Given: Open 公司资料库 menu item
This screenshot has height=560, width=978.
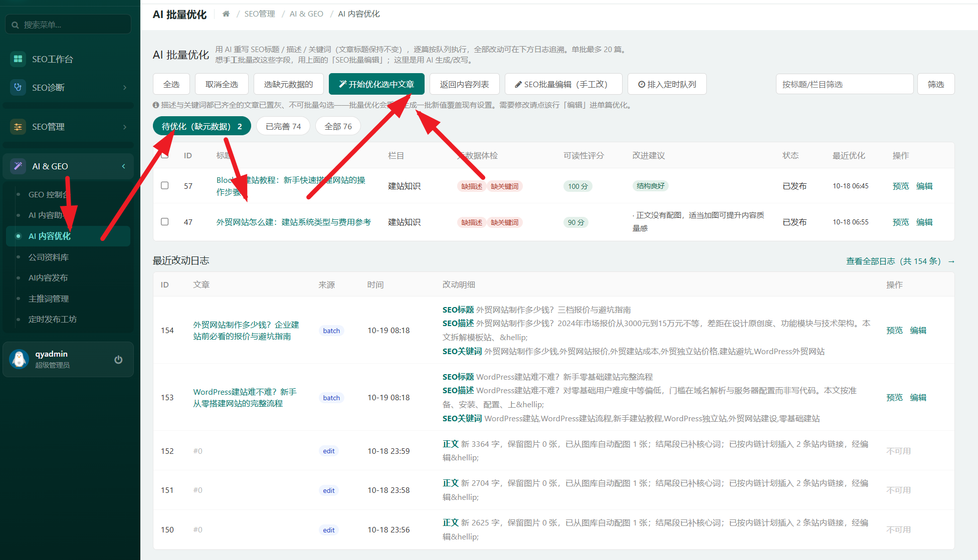Looking at the screenshot, I should [x=68, y=257].
